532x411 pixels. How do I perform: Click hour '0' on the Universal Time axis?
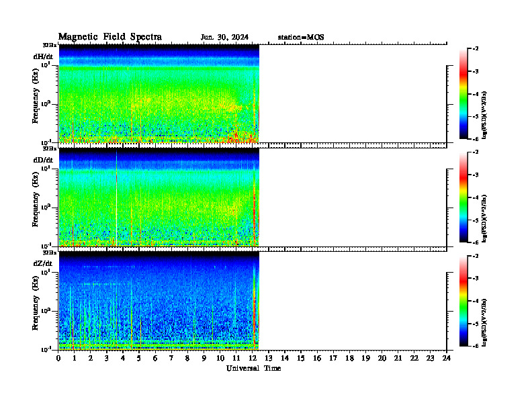click(58, 359)
